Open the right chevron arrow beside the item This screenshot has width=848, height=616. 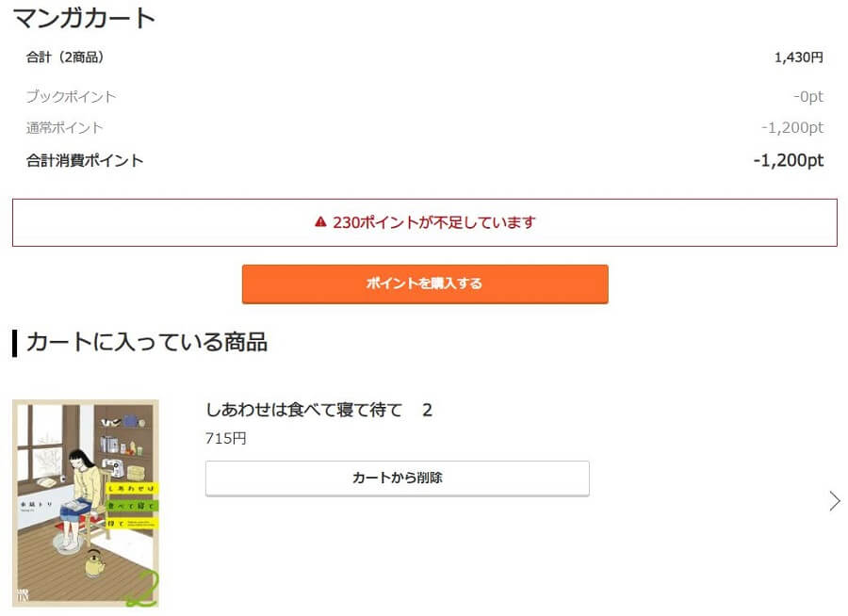pos(835,501)
